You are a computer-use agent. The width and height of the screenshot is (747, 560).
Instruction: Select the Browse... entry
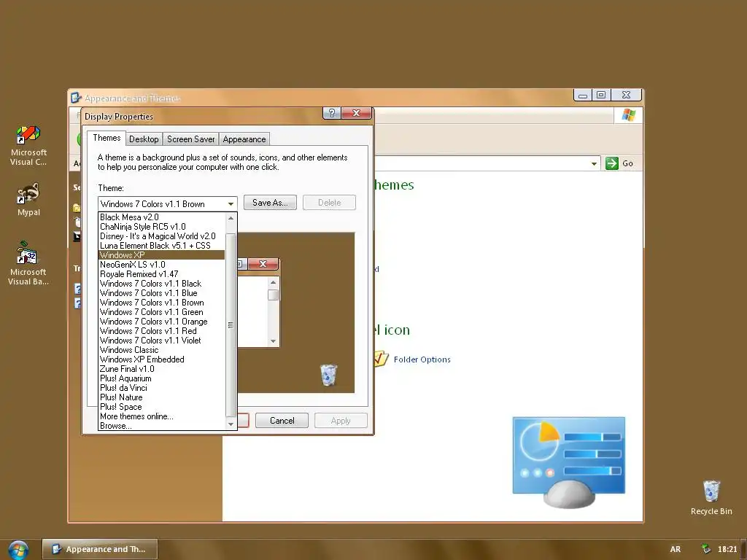tap(161, 426)
